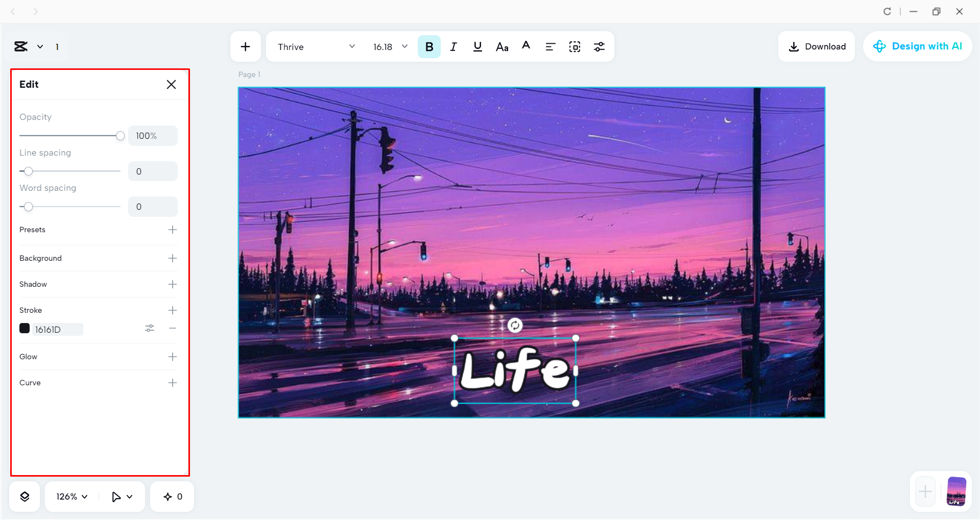
Task: Click the frame selection icon in the toolbar
Action: click(x=575, y=46)
